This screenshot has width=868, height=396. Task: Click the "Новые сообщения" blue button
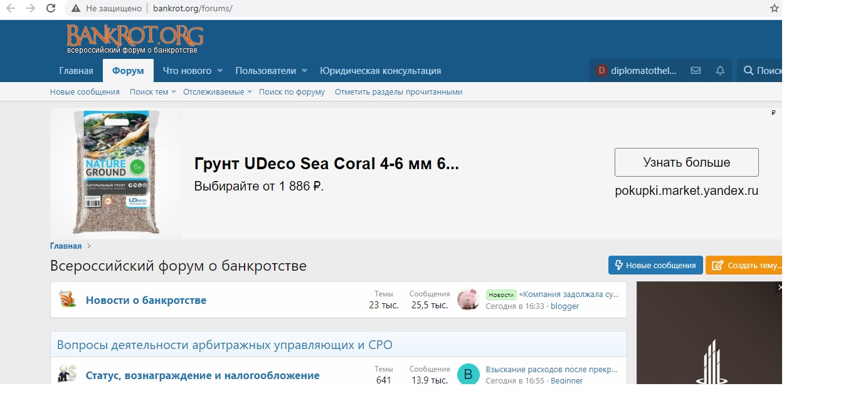[655, 265]
